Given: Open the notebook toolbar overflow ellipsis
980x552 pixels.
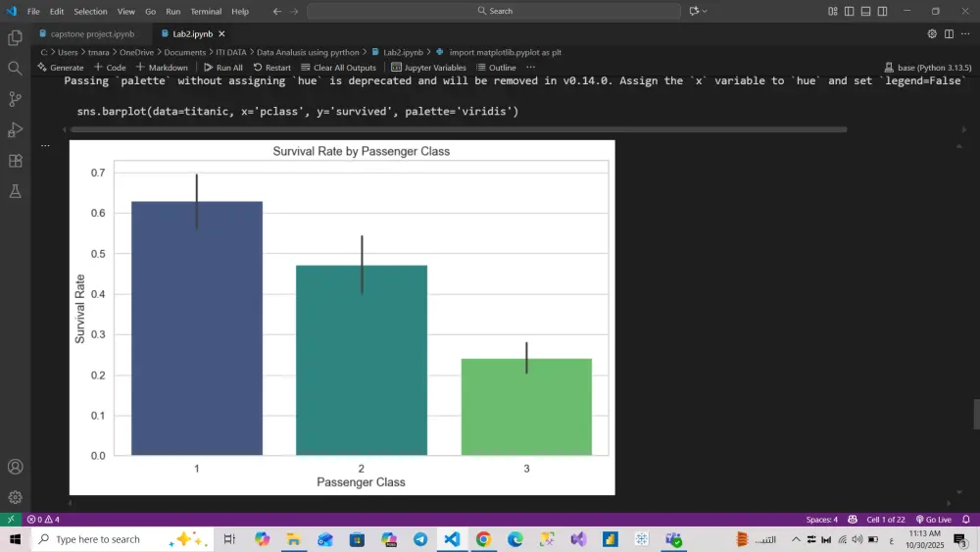Looking at the screenshot, I should pyautogui.click(x=530, y=68).
